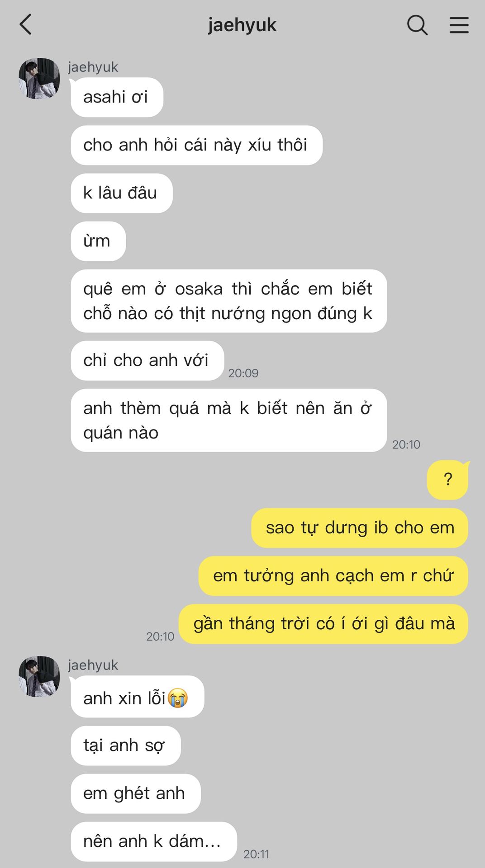Open the hamburger menu icon
This screenshot has width=485, height=868.
pyautogui.click(x=459, y=25)
